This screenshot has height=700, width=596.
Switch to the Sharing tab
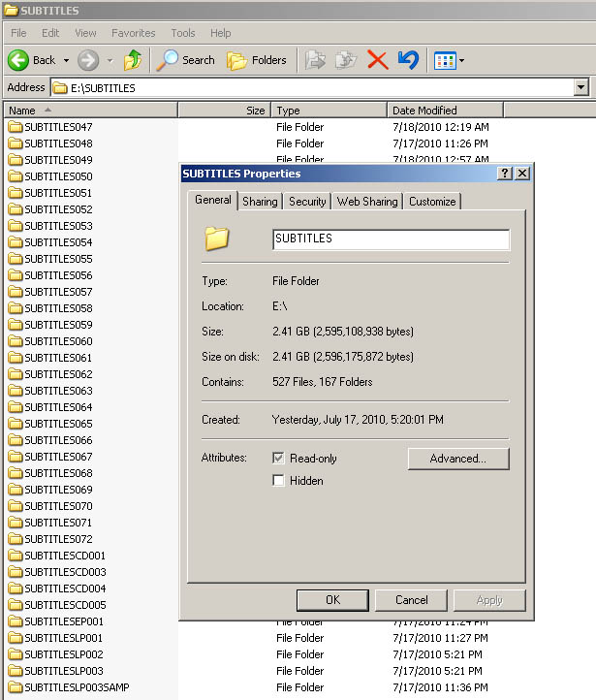[x=259, y=202]
